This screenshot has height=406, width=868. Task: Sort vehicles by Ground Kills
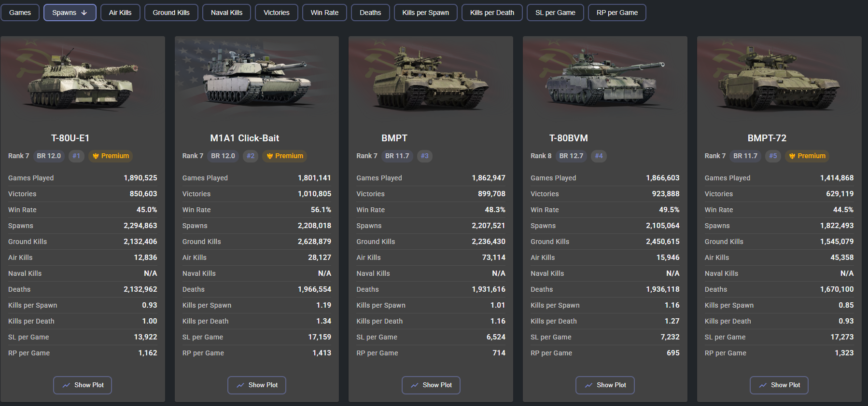coord(171,13)
